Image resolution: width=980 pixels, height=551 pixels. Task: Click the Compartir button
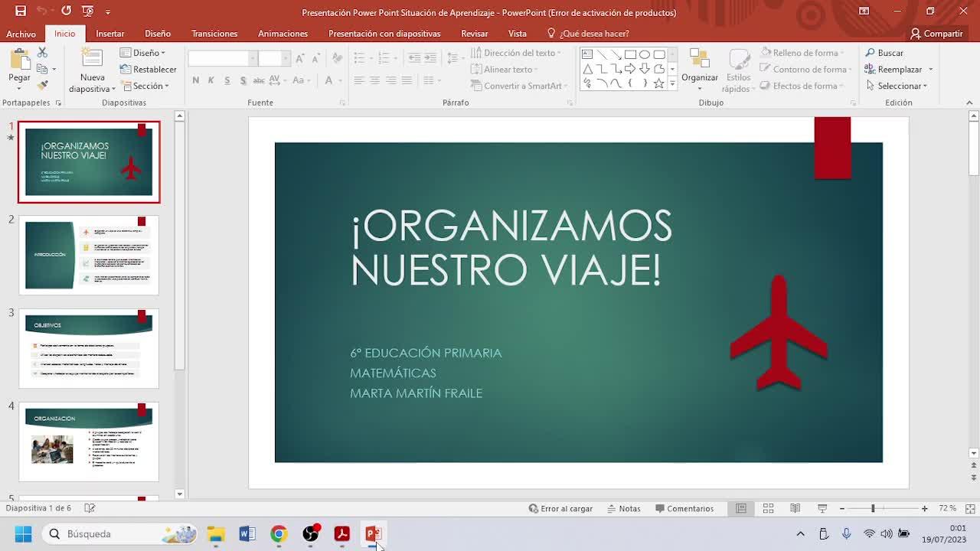(936, 34)
